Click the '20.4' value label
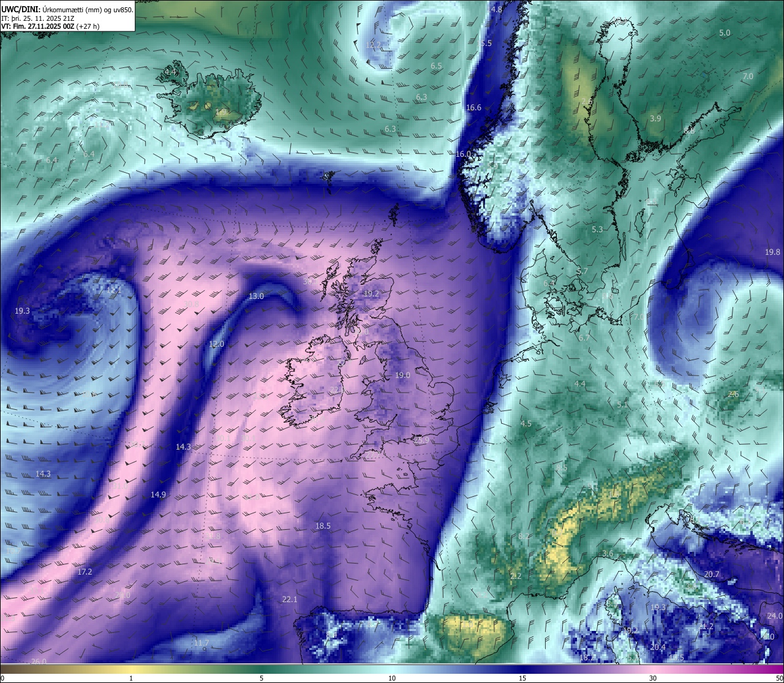 [x=657, y=647]
